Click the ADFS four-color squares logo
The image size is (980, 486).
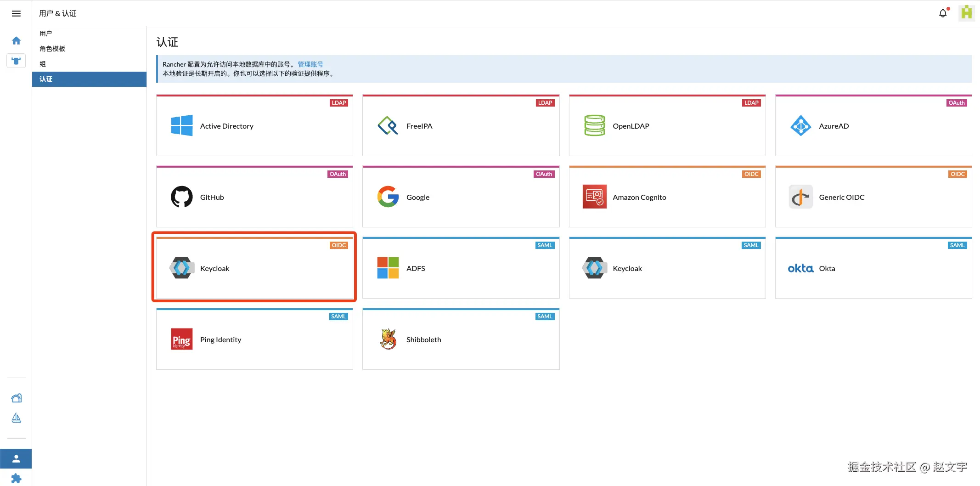pos(388,268)
